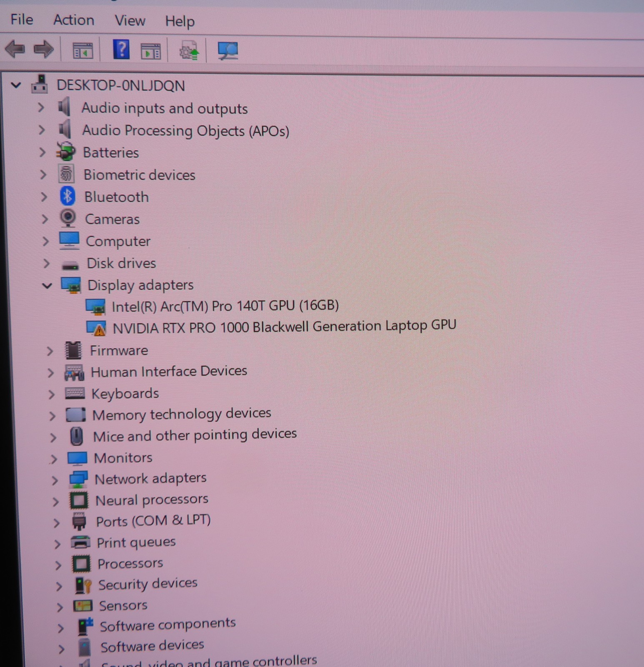
Task: Select the Ports (COM & LPT) label
Action: (153, 521)
